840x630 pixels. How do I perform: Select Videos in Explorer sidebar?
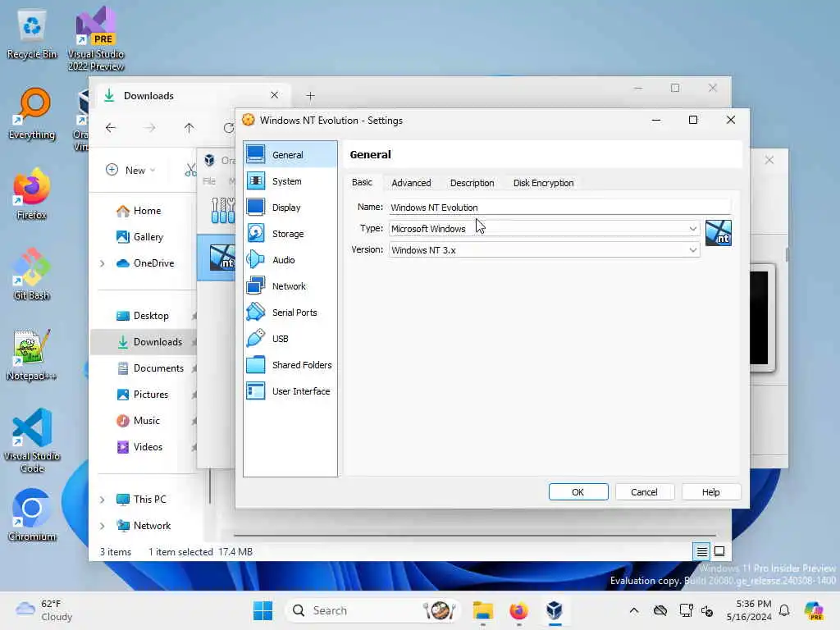coord(139,447)
